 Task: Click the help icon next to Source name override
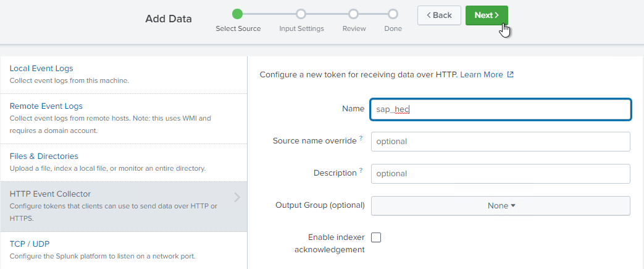pyautogui.click(x=361, y=139)
